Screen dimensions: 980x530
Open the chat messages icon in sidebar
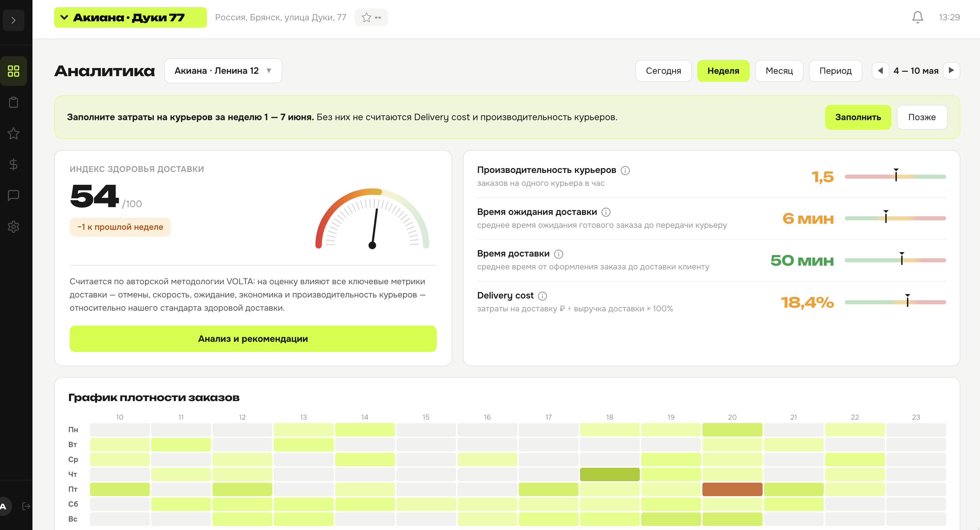coord(13,196)
